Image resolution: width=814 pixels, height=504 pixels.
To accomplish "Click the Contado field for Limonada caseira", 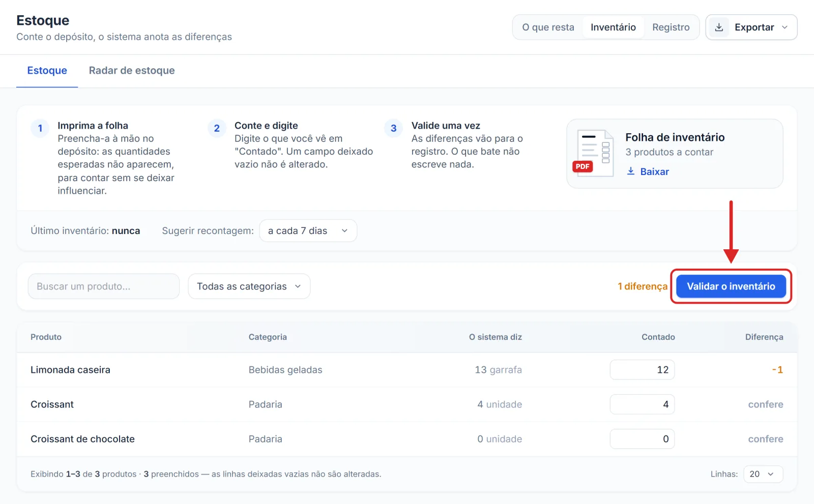I will pyautogui.click(x=643, y=370).
